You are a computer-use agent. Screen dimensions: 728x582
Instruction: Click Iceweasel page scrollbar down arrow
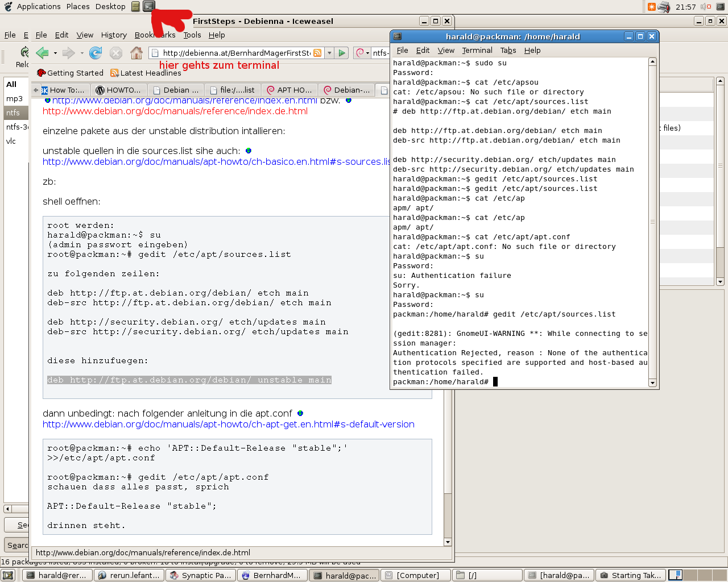(x=448, y=542)
